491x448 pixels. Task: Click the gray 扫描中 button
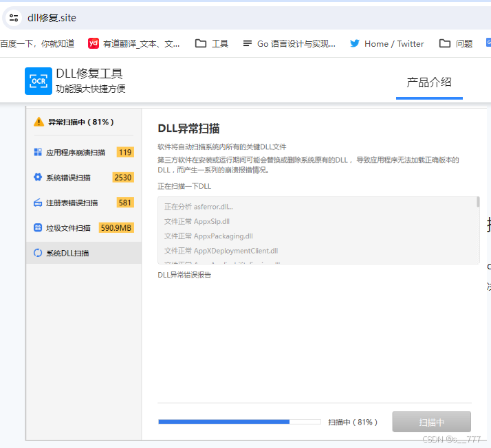coord(431,422)
